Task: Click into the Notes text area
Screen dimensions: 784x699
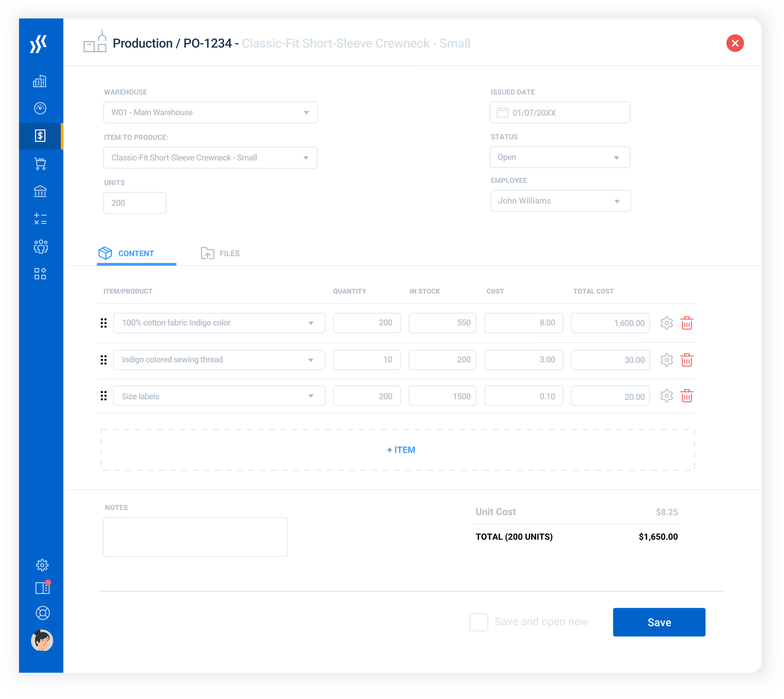Action: 195,537
